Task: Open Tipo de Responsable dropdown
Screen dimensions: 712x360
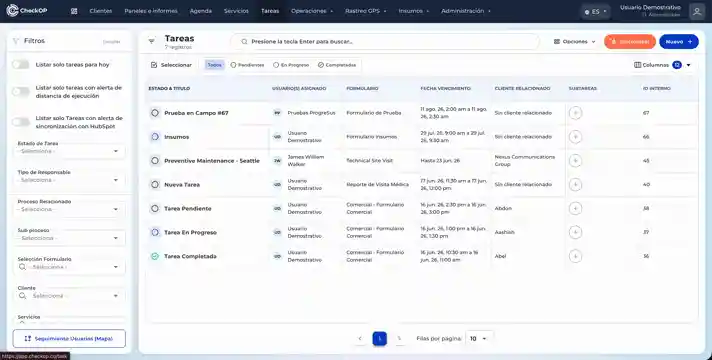Action: coord(69,180)
